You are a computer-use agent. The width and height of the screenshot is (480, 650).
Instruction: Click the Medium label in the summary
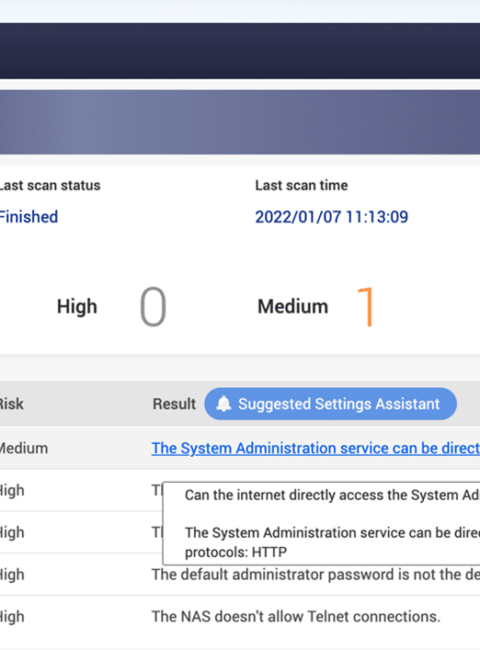[293, 307]
